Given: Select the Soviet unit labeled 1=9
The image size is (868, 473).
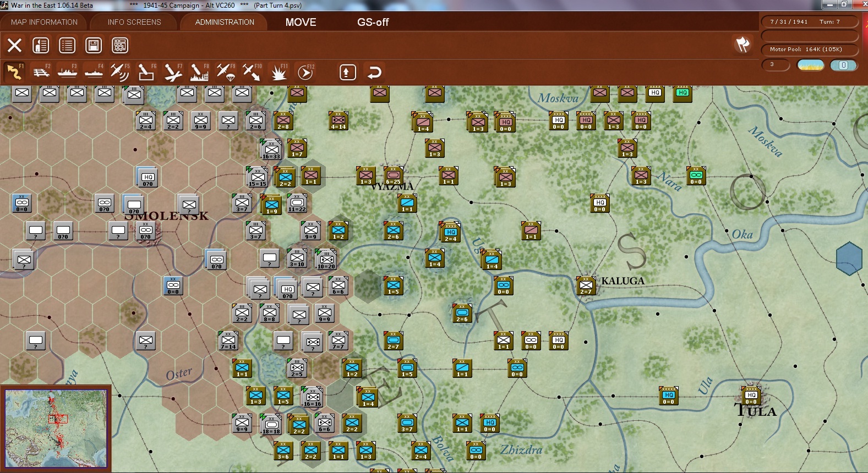Looking at the screenshot, I should pos(272,205).
